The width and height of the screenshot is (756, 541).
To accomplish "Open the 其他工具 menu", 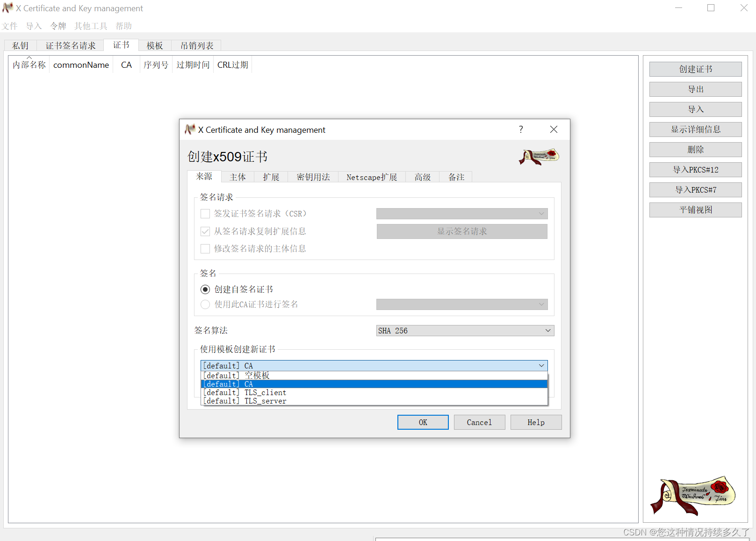I will (90, 26).
